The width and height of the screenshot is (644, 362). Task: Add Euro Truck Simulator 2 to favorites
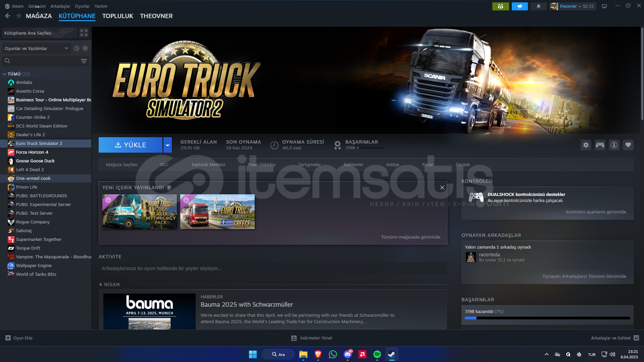628,145
